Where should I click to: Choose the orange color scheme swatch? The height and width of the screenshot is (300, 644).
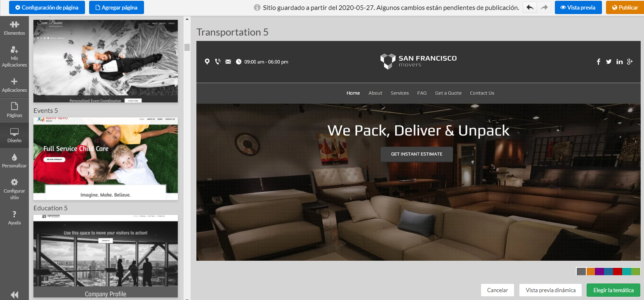[x=590, y=271]
